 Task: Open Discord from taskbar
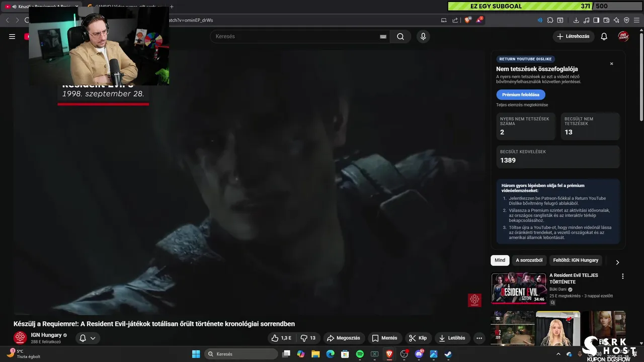419,354
